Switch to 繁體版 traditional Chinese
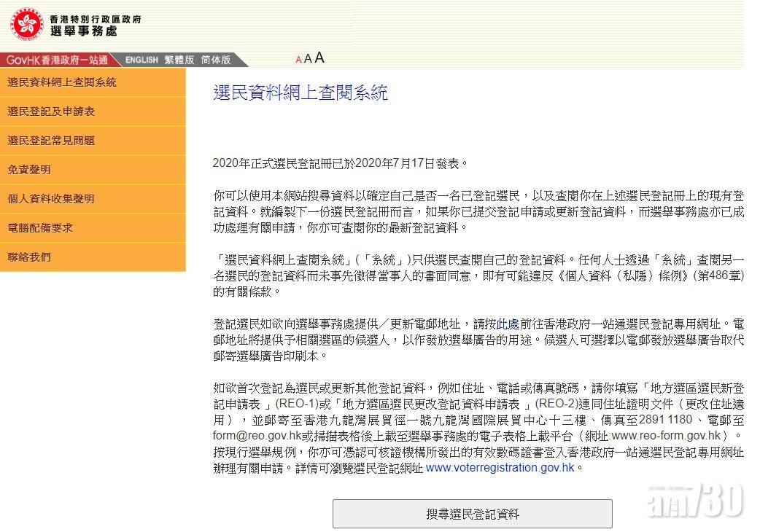 179,60
